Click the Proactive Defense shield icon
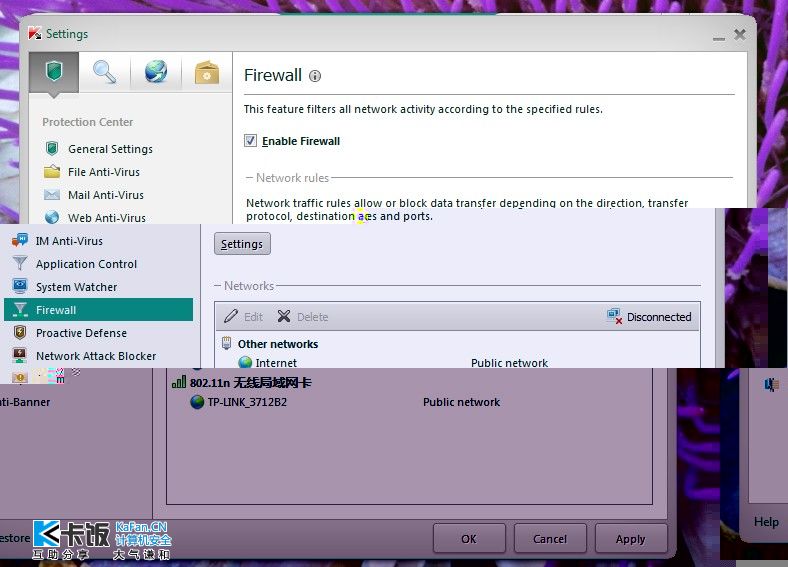The height and width of the screenshot is (567, 788). tap(20, 332)
